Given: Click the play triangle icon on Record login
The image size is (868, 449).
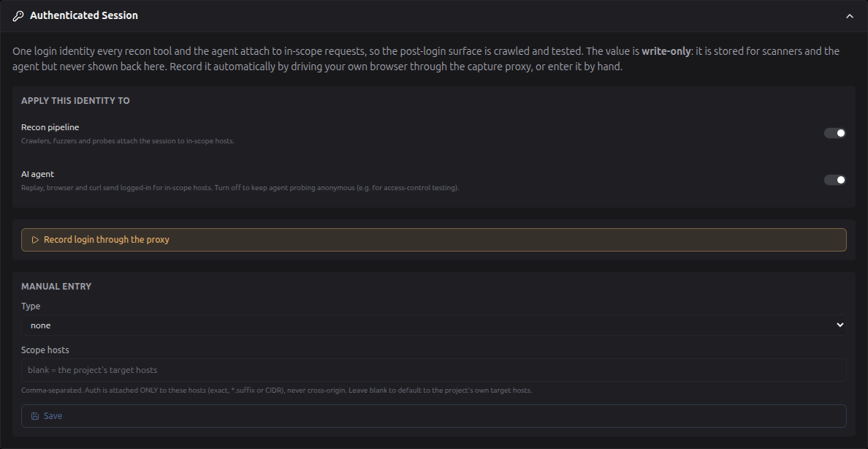Looking at the screenshot, I should [x=35, y=240].
